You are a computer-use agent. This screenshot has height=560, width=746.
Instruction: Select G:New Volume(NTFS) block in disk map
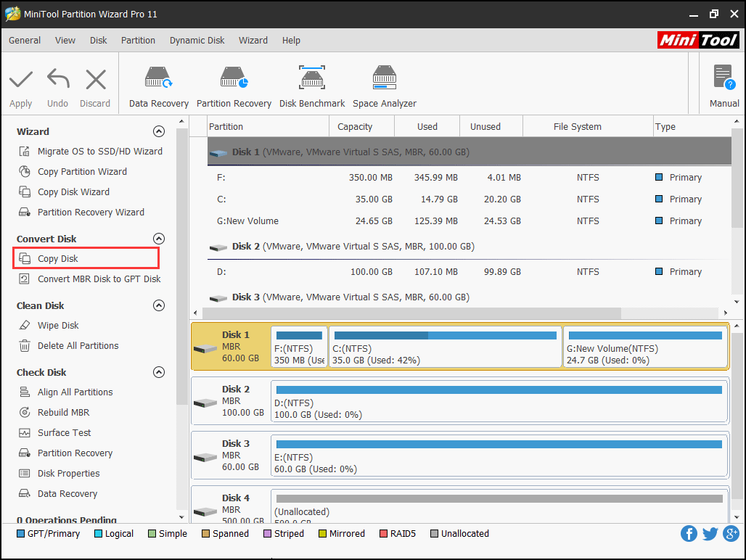[645, 347]
